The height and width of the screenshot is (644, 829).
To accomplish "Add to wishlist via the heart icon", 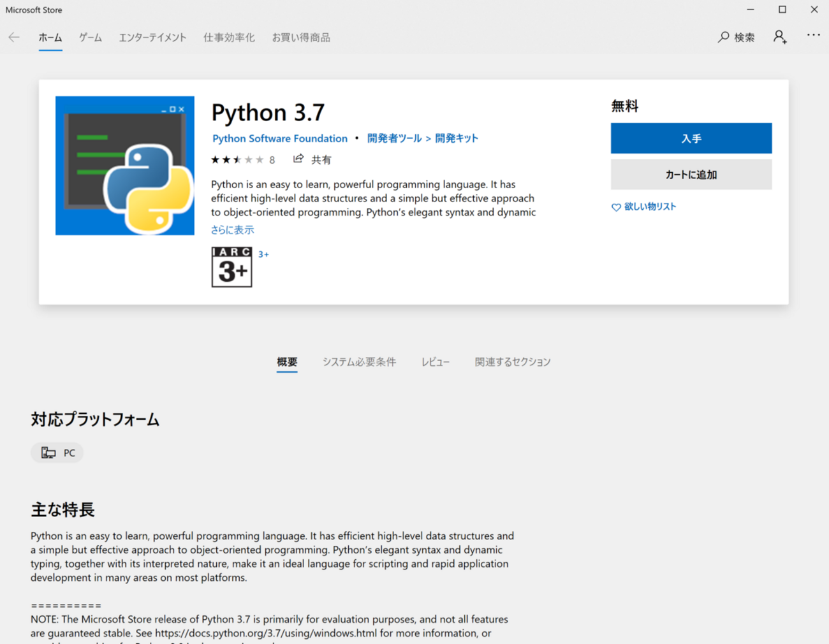I will [x=616, y=207].
